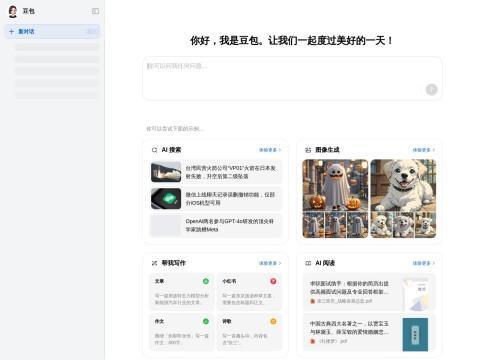Open the teal book cover thumbnail
The height and width of the screenshot is (360, 480).
415,335
